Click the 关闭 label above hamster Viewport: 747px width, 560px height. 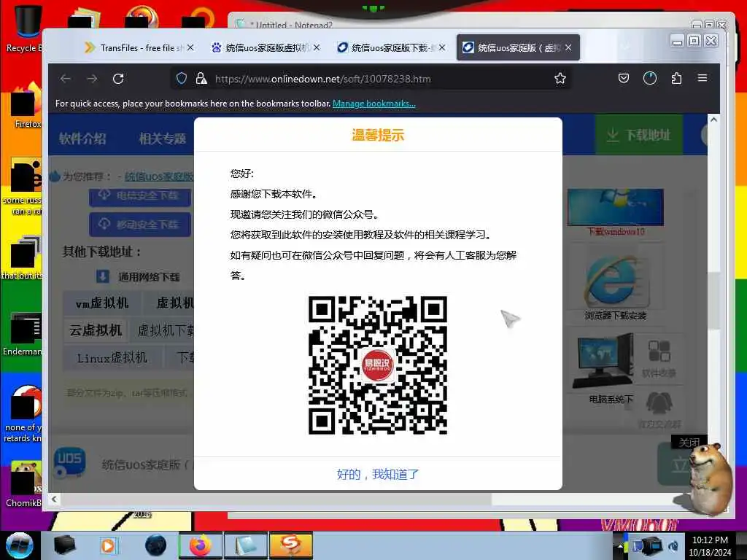tap(689, 443)
